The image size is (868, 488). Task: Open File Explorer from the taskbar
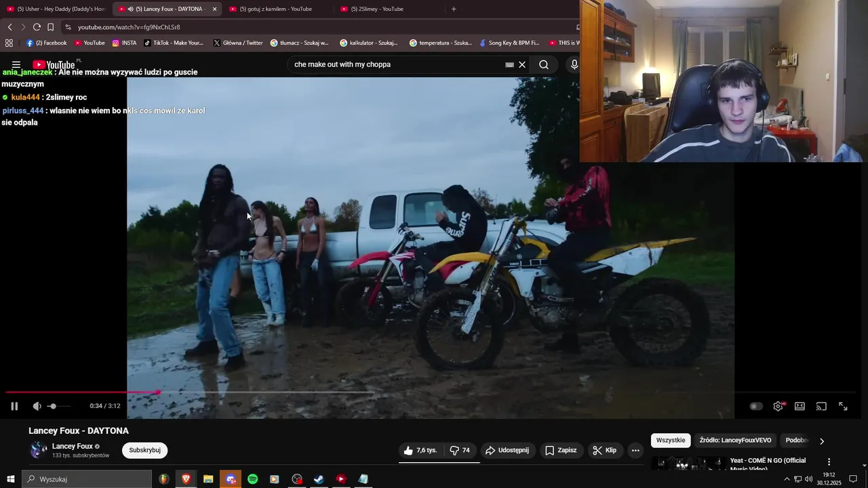point(208,479)
